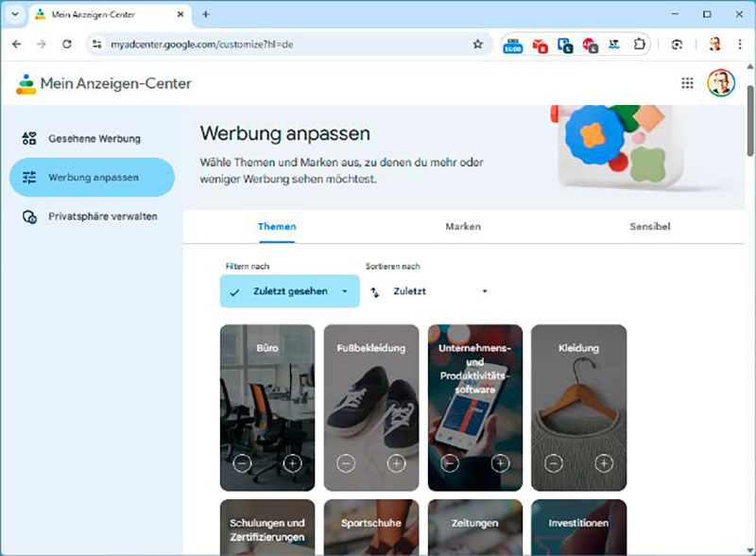Image resolution: width=756 pixels, height=556 pixels.
Task: Switch to the Marken tab
Action: (463, 226)
